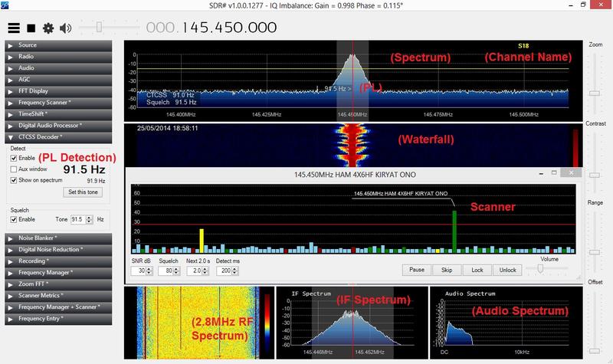
Task: Expand the AGC panel
Action: (x=58, y=80)
